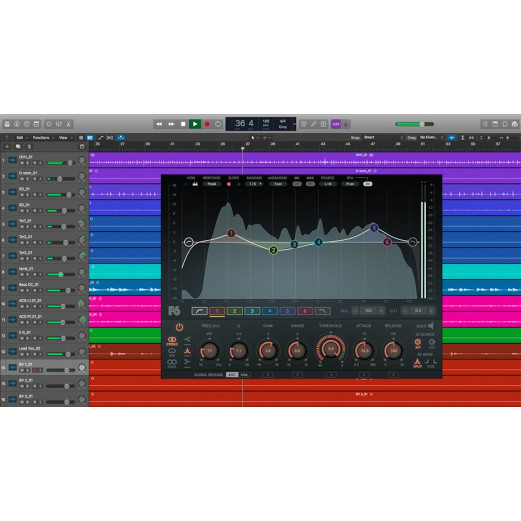Select F6 band 4 tab
The width and height of the screenshot is (521, 521).
click(x=270, y=311)
